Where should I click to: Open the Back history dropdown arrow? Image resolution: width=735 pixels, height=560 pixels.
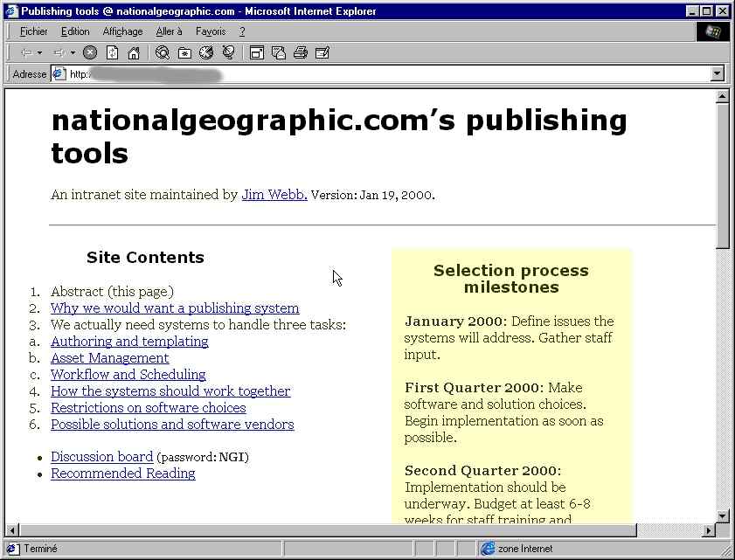(40, 52)
